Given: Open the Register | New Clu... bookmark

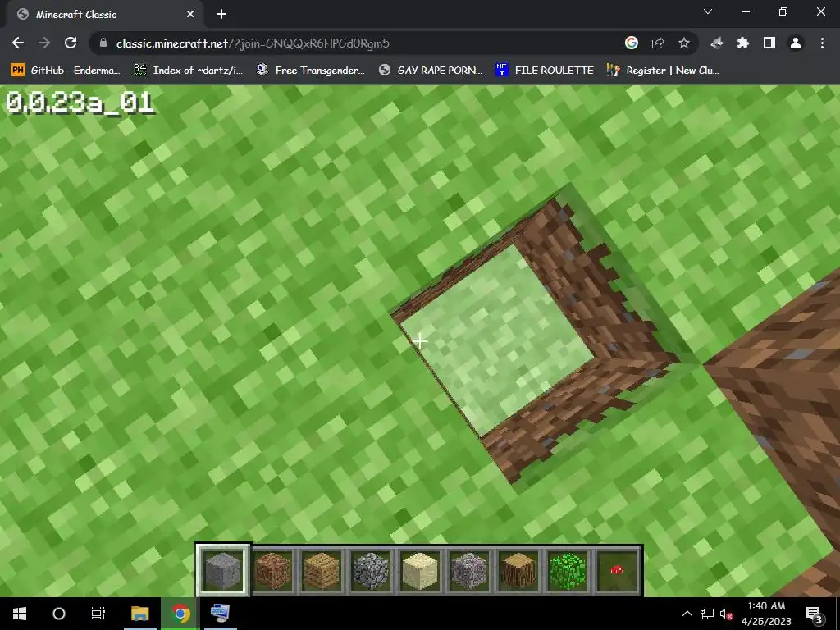Looking at the screenshot, I should pos(663,71).
